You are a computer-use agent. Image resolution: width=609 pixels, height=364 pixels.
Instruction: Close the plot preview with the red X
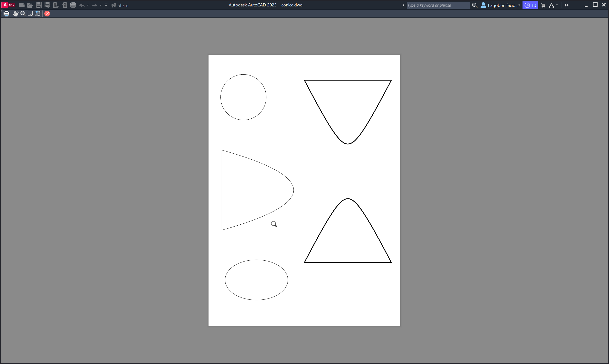pyautogui.click(x=47, y=14)
